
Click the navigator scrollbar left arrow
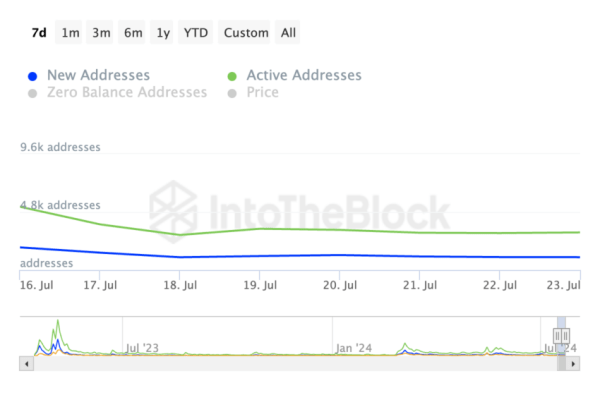pyautogui.click(x=26, y=364)
